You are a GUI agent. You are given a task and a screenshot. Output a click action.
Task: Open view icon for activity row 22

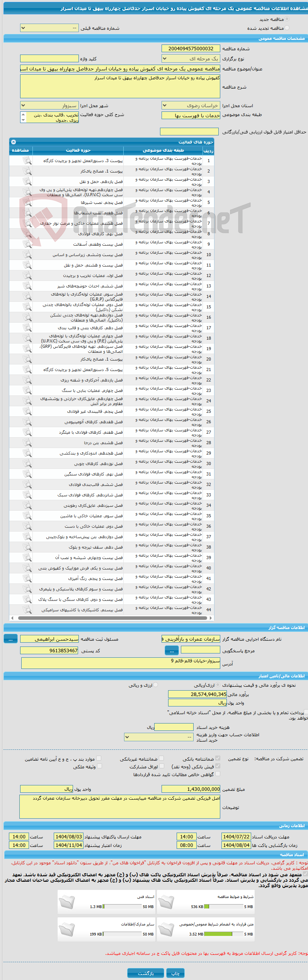coord(27,380)
